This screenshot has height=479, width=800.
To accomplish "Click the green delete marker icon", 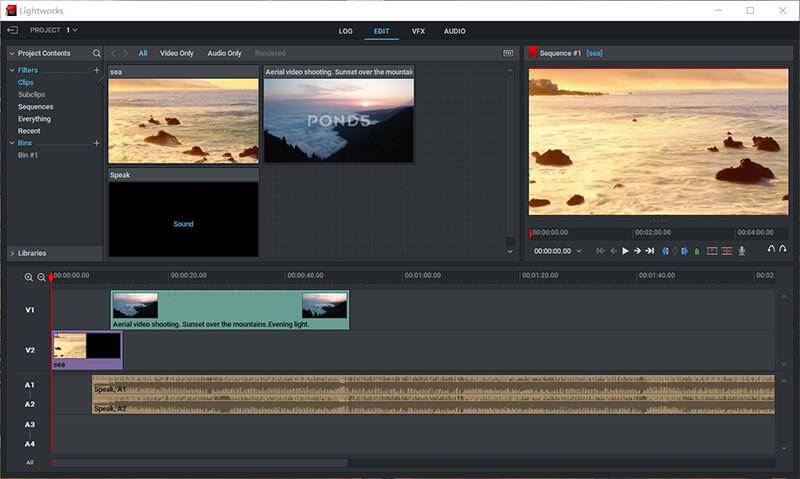I will coord(696,251).
